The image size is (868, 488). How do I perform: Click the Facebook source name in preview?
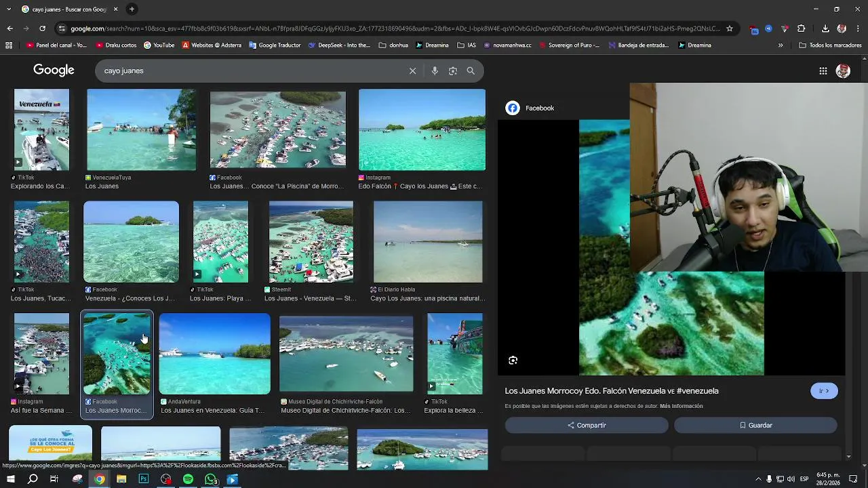540,108
